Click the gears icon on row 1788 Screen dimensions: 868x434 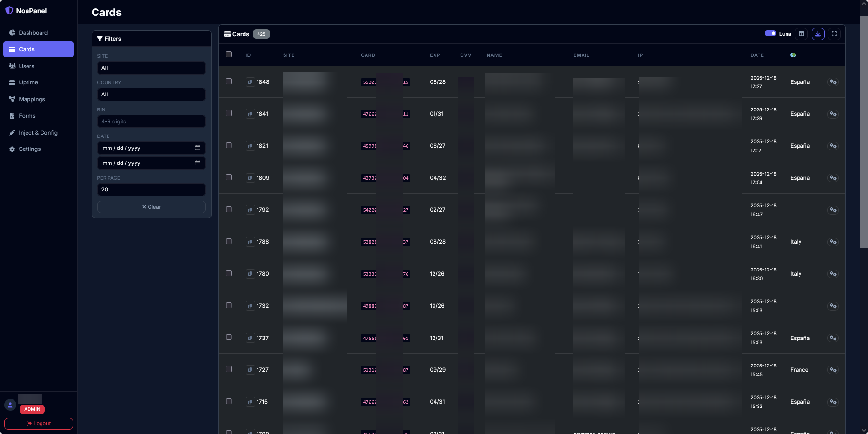833,242
